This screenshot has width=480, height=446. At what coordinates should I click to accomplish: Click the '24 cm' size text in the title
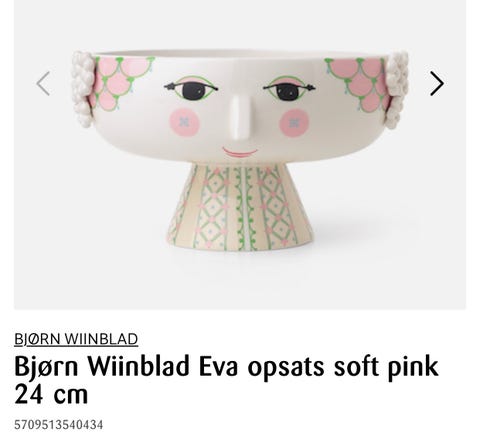point(51,394)
